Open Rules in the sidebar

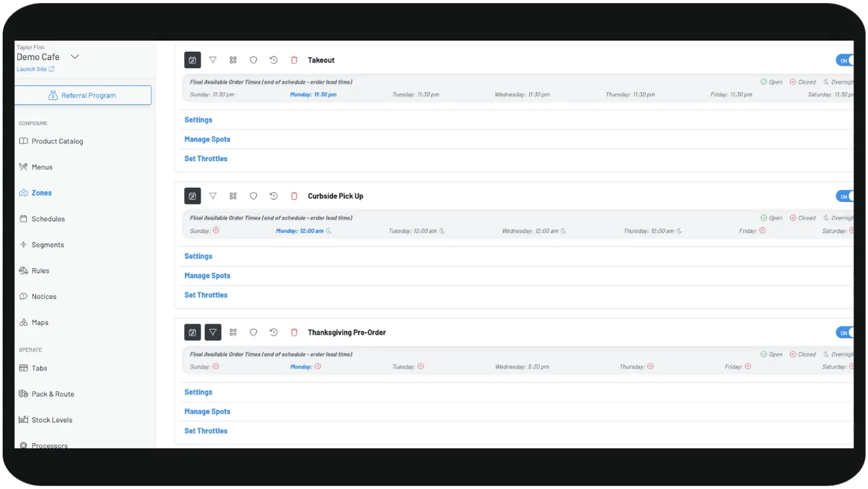click(34, 271)
